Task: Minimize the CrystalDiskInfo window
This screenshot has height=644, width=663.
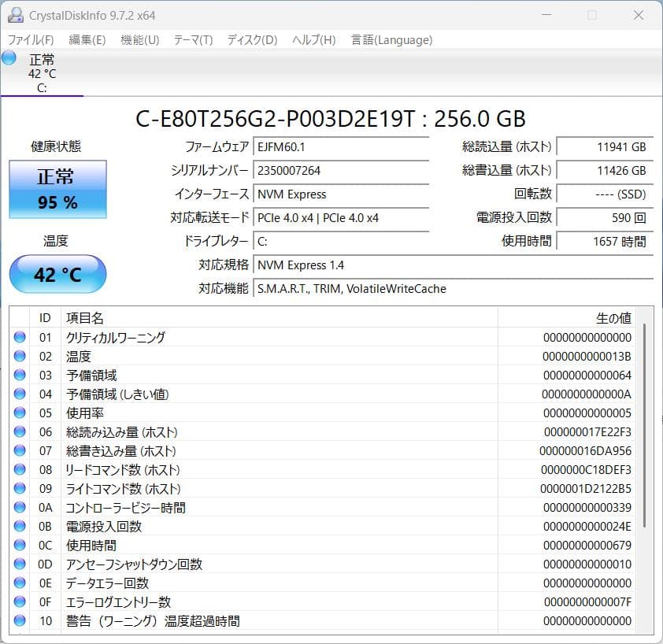Action: [546, 15]
